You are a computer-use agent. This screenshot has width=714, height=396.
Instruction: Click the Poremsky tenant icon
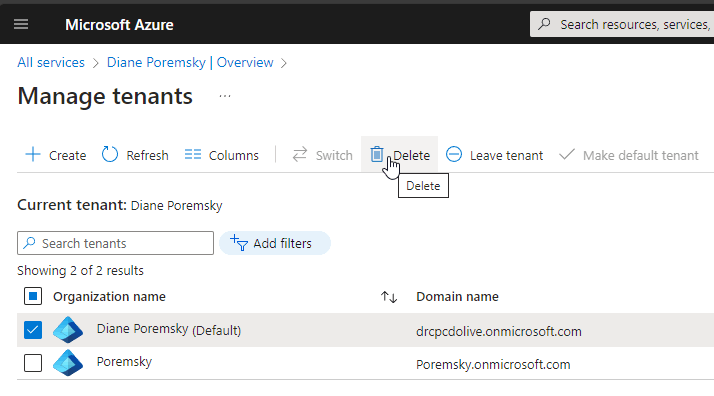click(68, 363)
